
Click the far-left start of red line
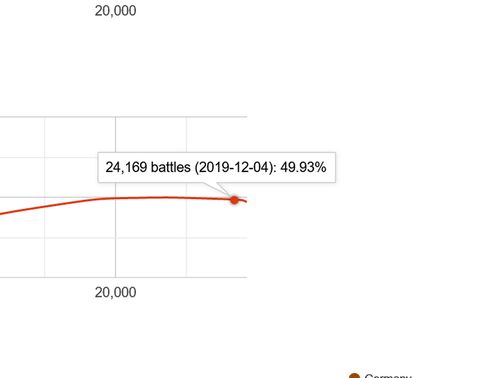coord(1,213)
